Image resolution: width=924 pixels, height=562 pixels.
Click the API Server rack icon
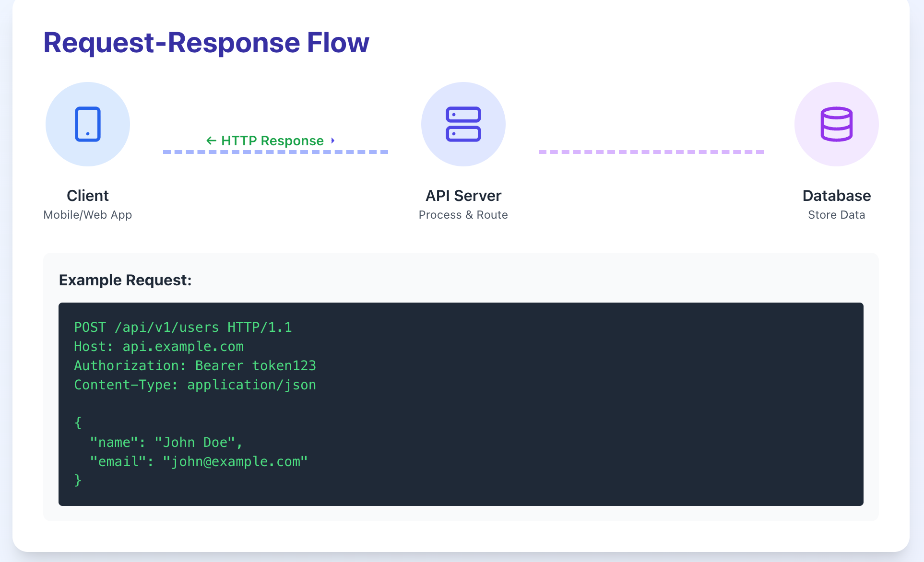click(463, 124)
